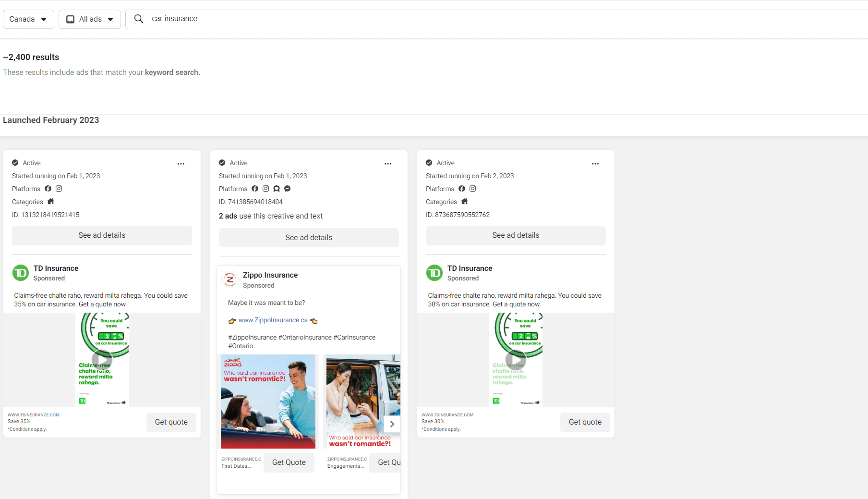Image resolution: width=868 pixels, height=499 pixels.
Task: Click Audience Network icon on Zippo ad
Action: (277, 189)
